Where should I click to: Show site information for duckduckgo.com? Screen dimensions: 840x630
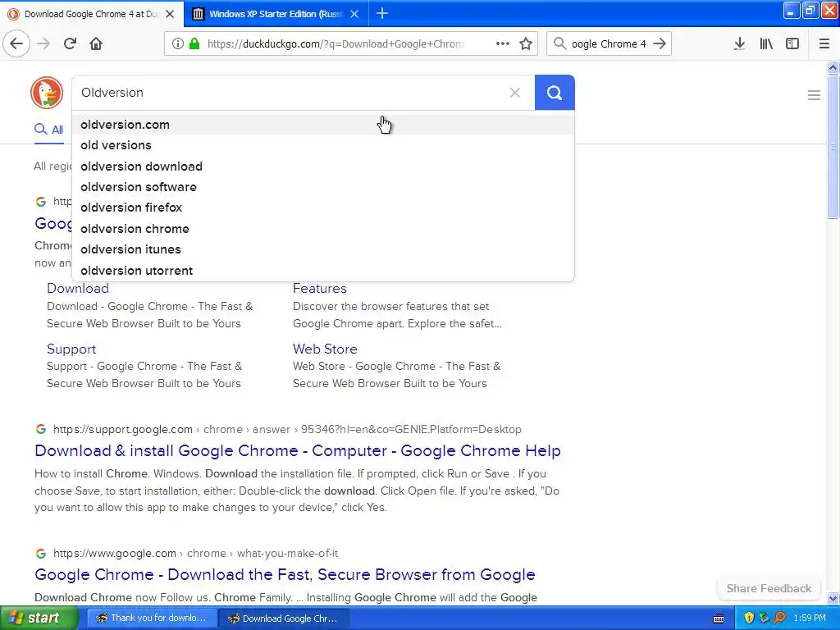(x=177, y=43)
